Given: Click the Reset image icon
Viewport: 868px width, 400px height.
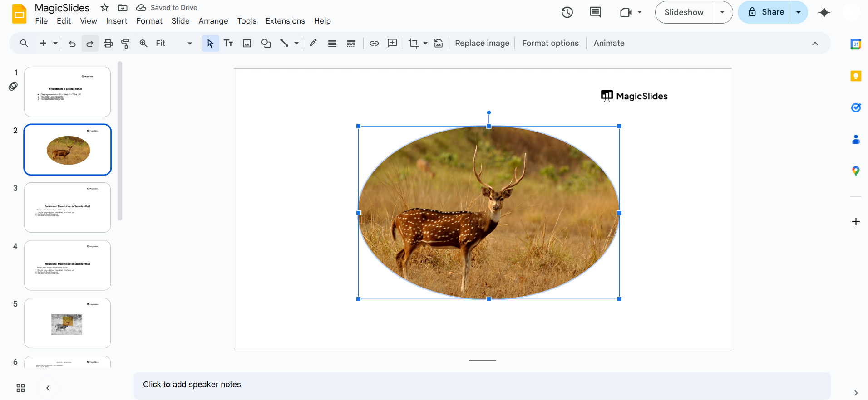Looking at the screenshot, I should pos(439,44).
